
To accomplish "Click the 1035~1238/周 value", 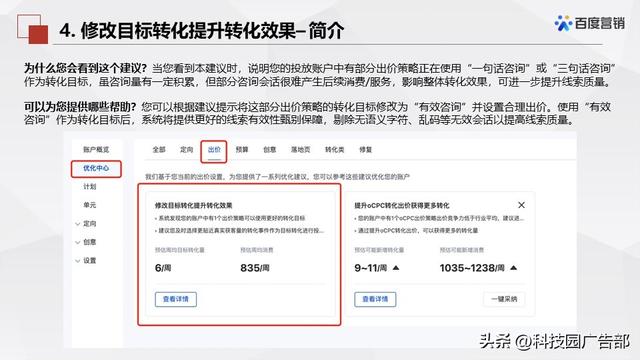I will pos(472,268).
